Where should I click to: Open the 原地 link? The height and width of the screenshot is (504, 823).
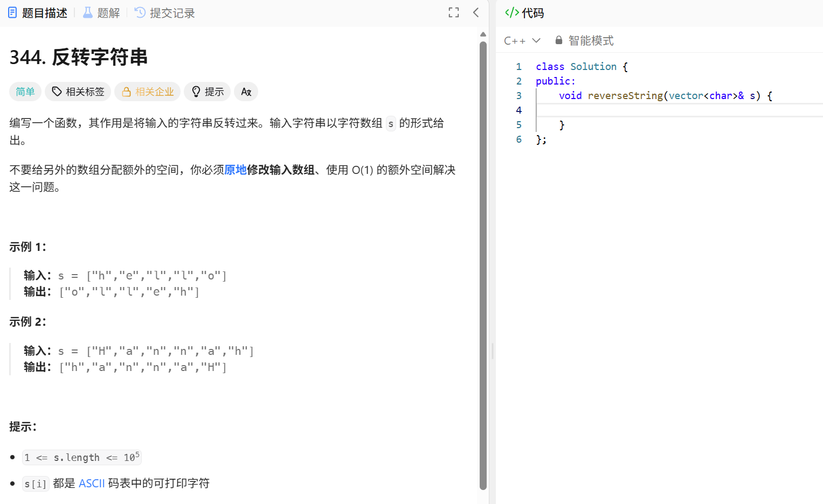[234, 170]
